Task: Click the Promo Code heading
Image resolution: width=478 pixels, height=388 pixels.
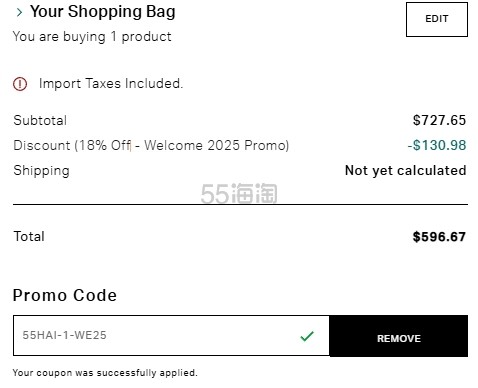Action: pos(65,295)
